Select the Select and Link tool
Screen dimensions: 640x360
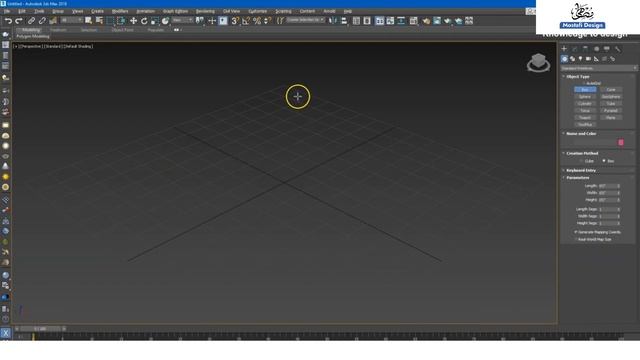[31, 21]
